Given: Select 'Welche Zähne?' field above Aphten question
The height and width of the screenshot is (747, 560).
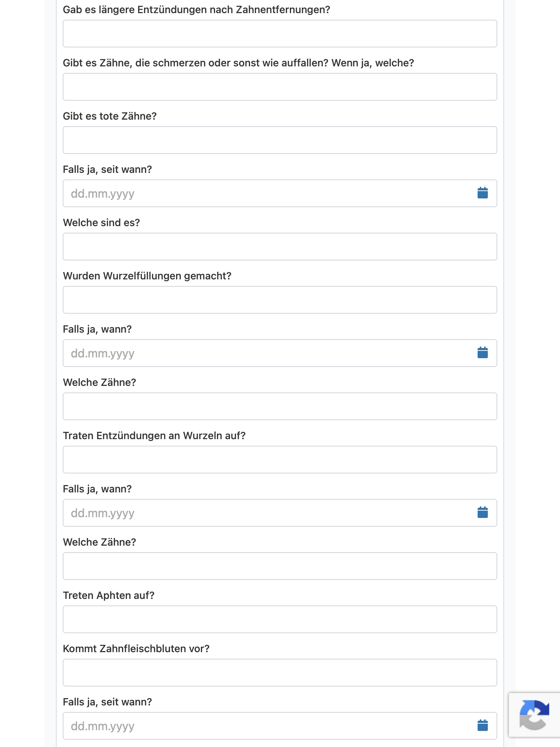Looking at the screenshot, I should 280,566.
